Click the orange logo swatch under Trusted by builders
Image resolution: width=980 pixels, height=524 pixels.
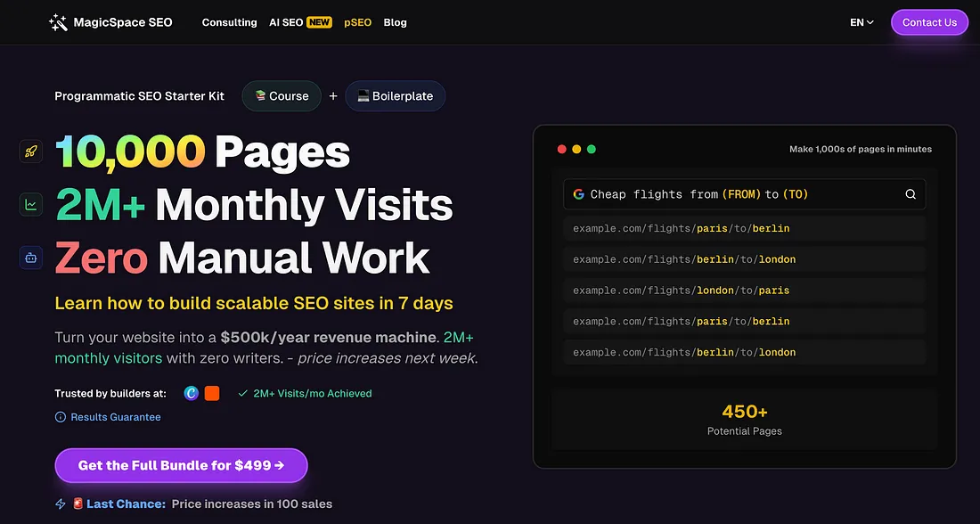(211, 392)
